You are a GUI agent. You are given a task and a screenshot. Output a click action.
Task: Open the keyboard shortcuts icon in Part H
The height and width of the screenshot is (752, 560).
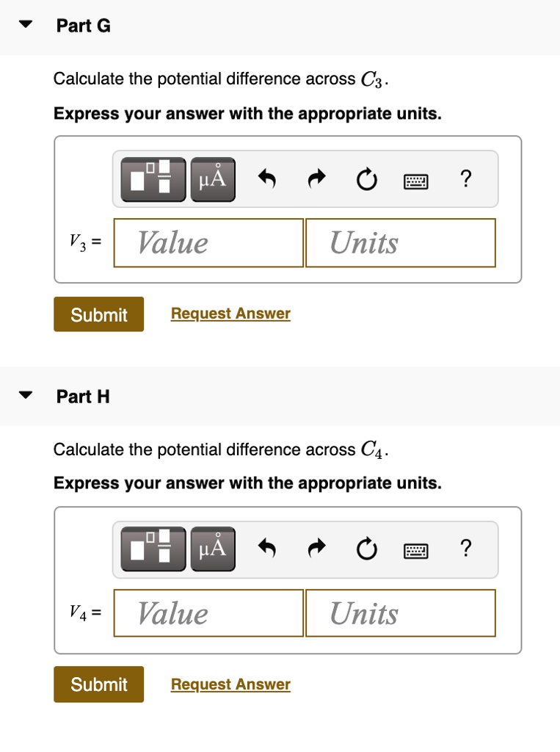pyautogui.click(x=415, y=551)
